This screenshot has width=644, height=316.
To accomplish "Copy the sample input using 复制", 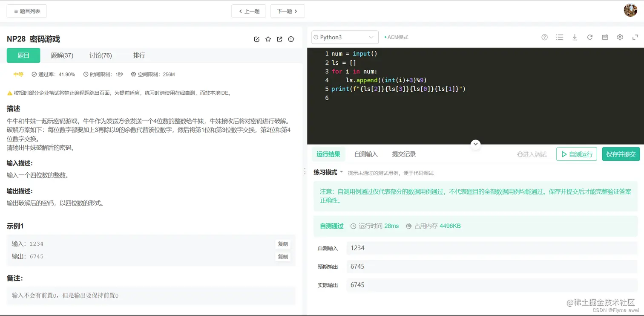I will tap(282, 244).
